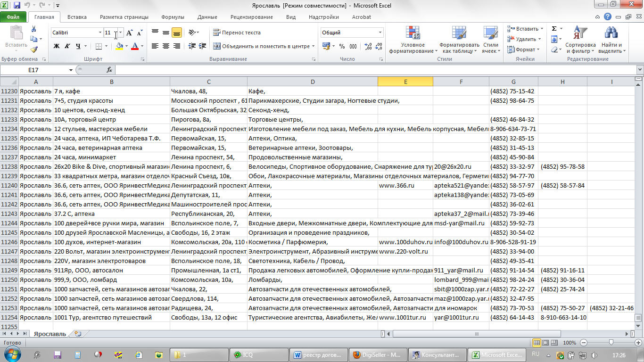
Task: Increase indent icon
Action: (203, 46)
